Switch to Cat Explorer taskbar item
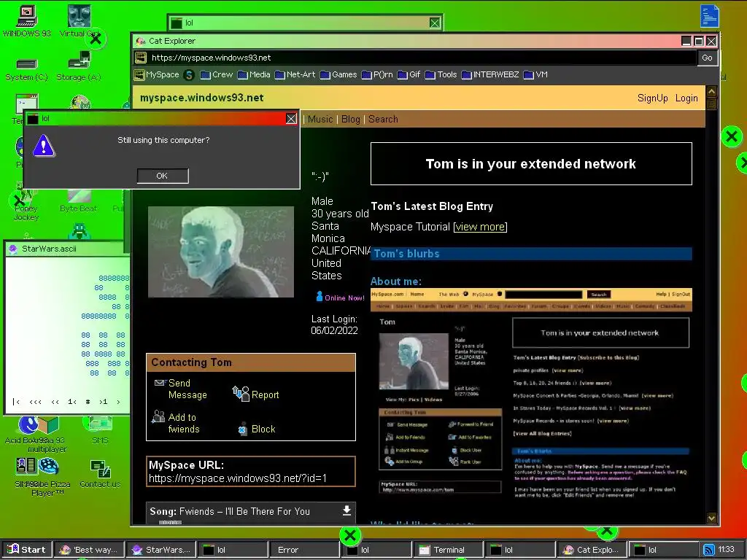 tap(592, 550)
